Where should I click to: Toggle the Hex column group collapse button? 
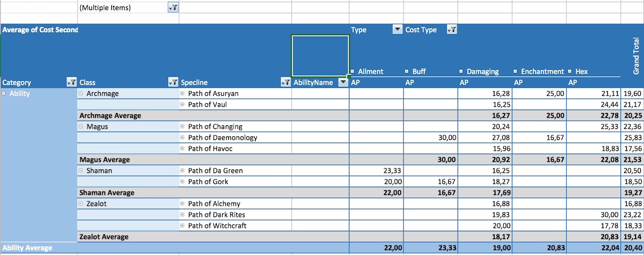pyautogui.click(x=570, y=71)
